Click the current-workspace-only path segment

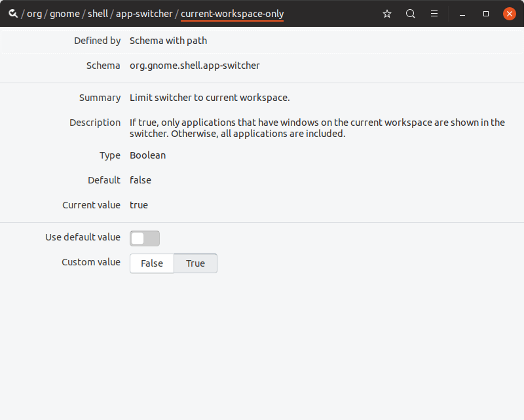pyautogui.click(x=233, y=14)
